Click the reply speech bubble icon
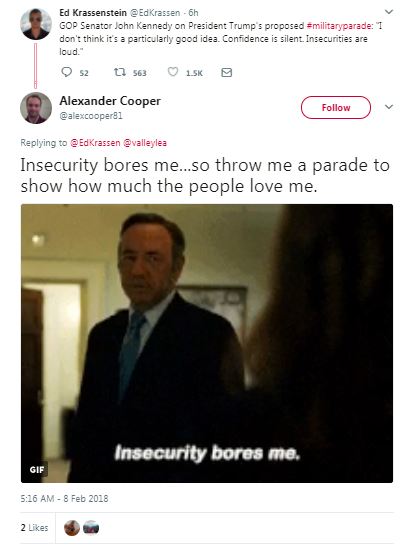 (66, 72)
